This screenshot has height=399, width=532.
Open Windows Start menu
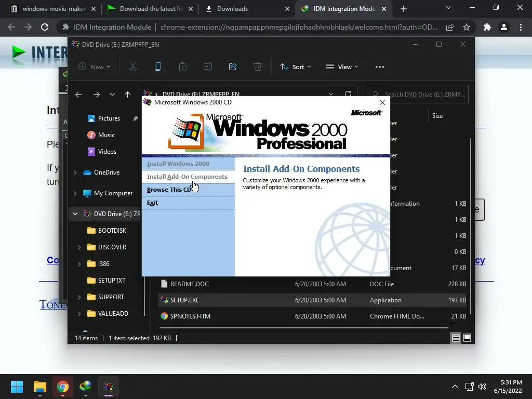coord(17,387)
